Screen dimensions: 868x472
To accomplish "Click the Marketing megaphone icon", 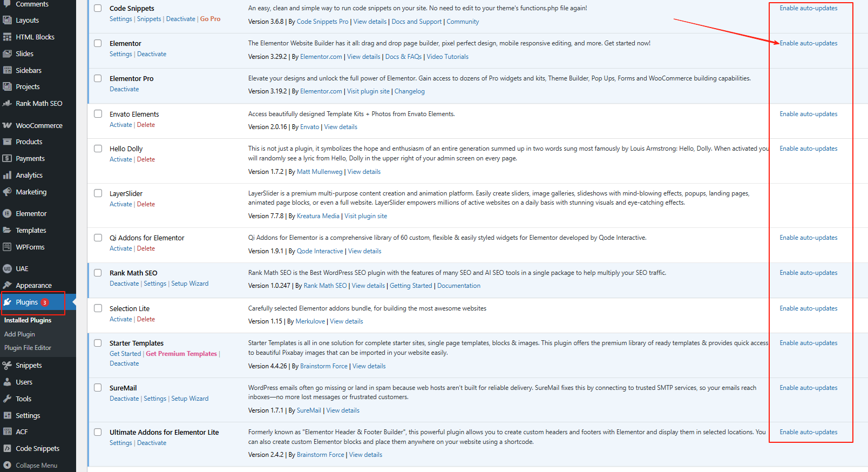I will (x=7, y=192).
